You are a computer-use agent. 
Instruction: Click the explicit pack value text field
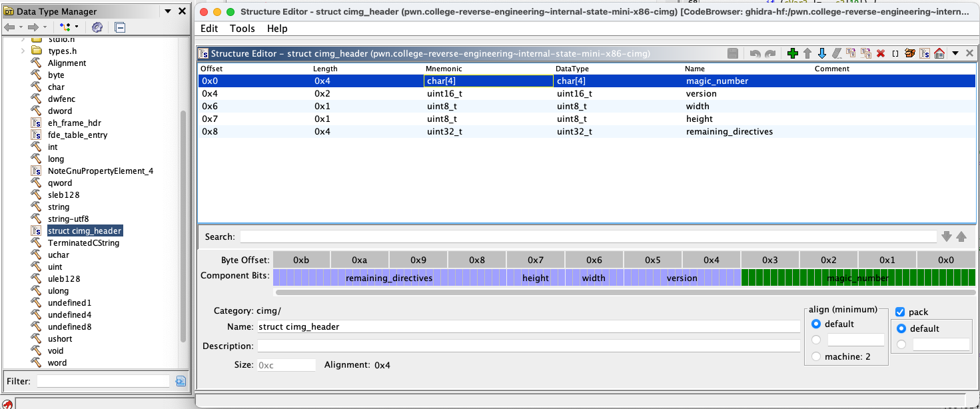(x=941, y=344)
